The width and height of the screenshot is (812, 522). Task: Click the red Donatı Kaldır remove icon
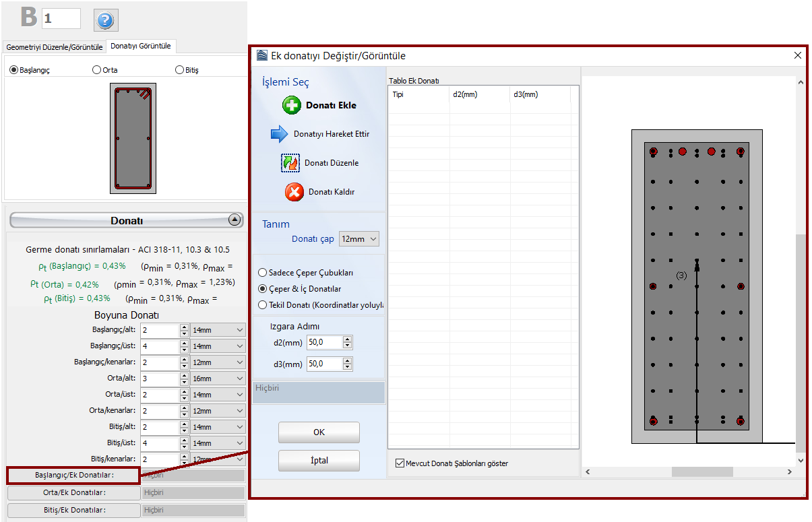(294, 192)
